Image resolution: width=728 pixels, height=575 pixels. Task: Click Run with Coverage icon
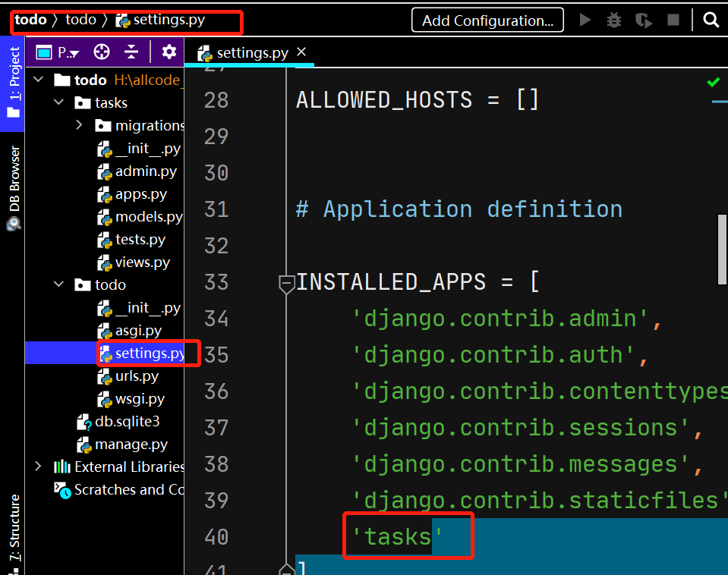(x=644, y=20)
